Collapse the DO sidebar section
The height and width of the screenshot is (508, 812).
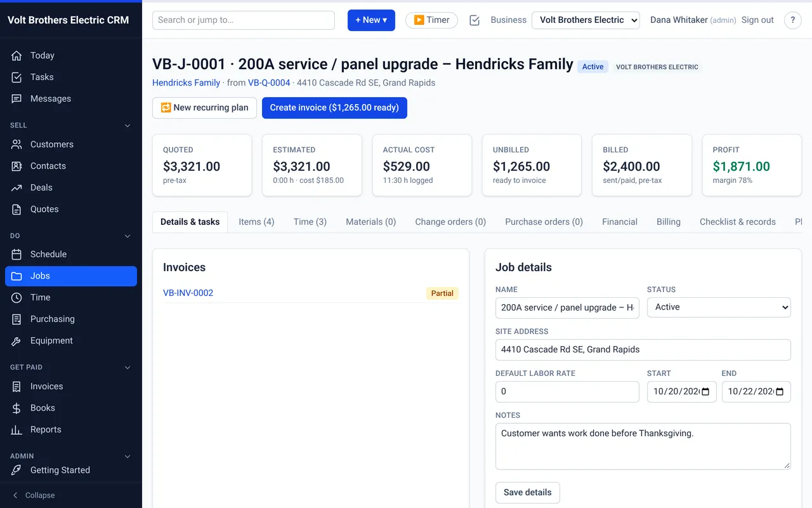coord(127,236)
